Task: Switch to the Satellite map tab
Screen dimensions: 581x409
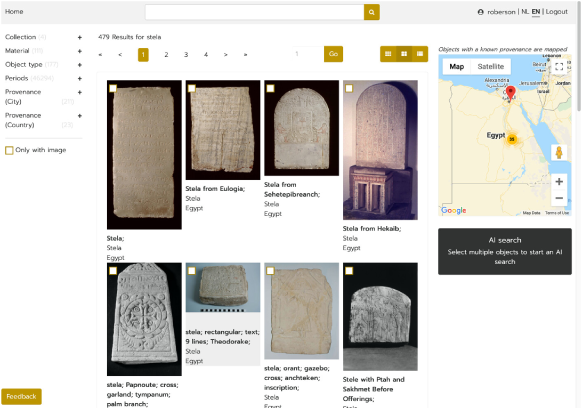Action: 491,67
